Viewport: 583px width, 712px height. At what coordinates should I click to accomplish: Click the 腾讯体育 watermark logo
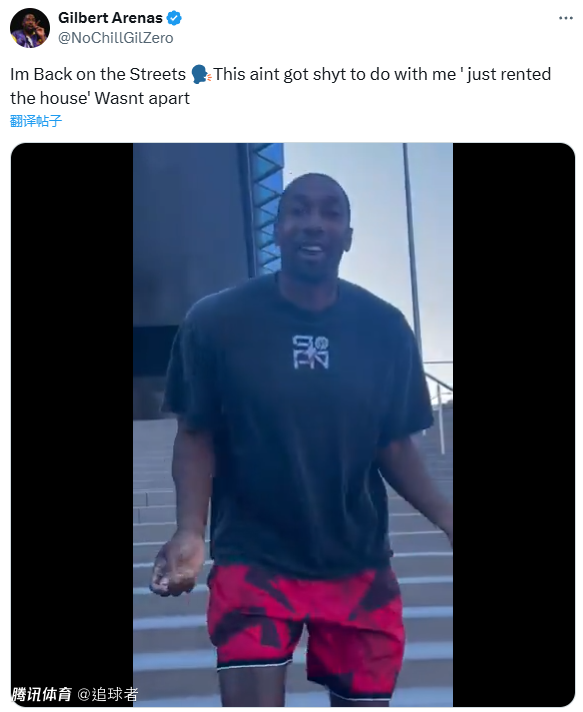coord(42,694)
